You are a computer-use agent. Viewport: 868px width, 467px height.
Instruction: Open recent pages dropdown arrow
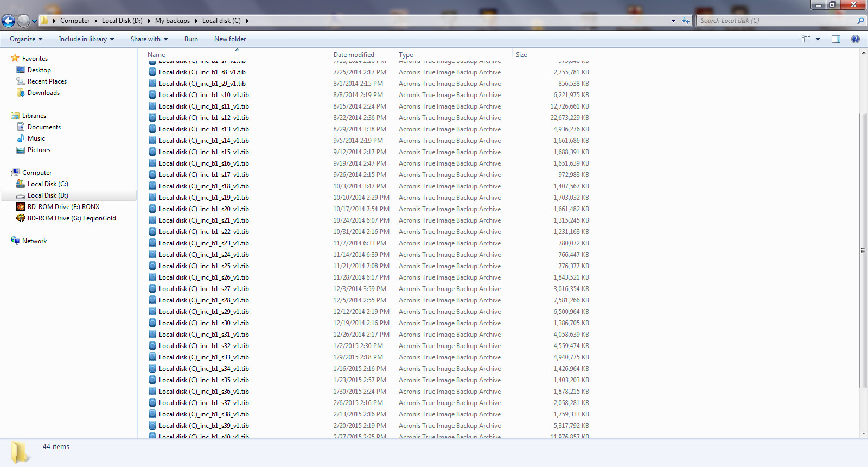(x=34, y=21)
